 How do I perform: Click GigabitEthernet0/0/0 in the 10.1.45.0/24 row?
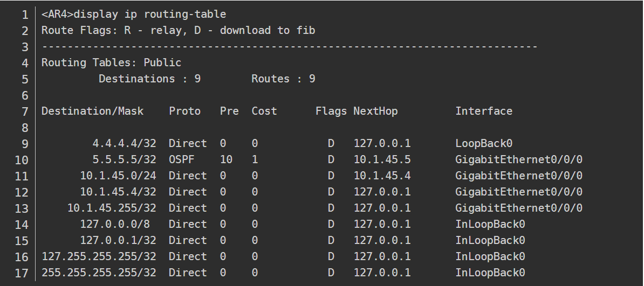point(519,176)
